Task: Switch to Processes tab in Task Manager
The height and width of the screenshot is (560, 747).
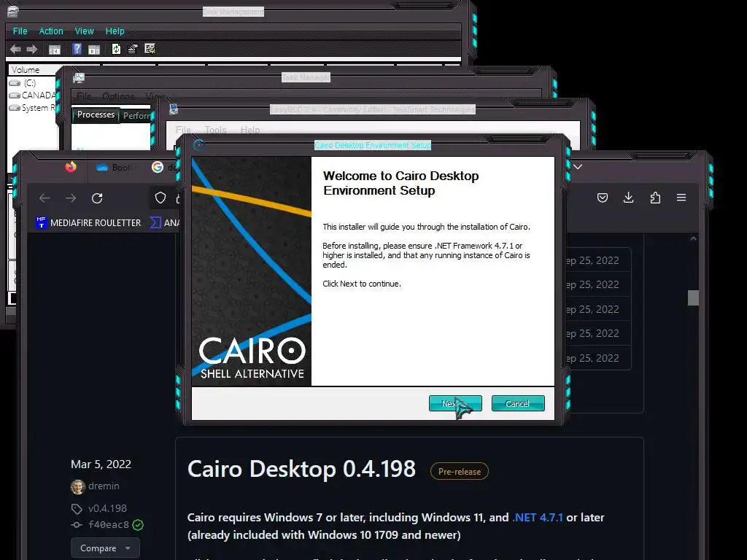Action: [96, 114]
